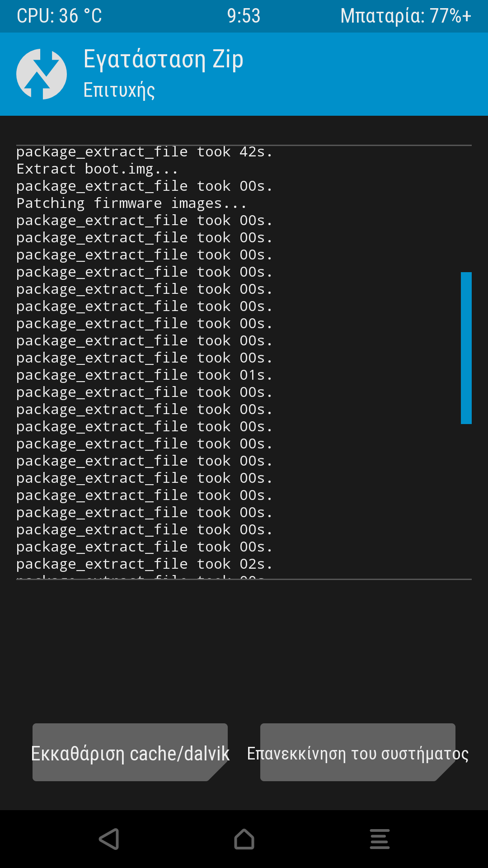Tap the Μπαταρία 77% battery indicator

405,16
